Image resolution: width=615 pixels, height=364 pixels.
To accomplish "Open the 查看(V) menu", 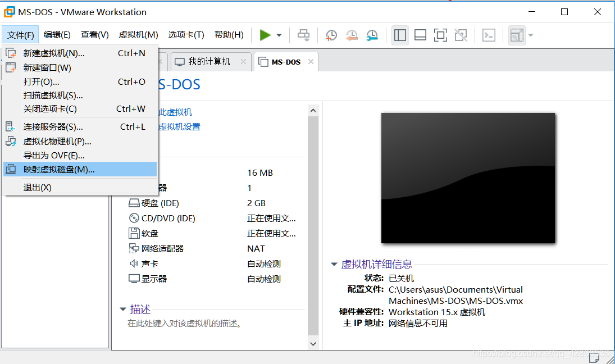I will (x=94, y=35).
